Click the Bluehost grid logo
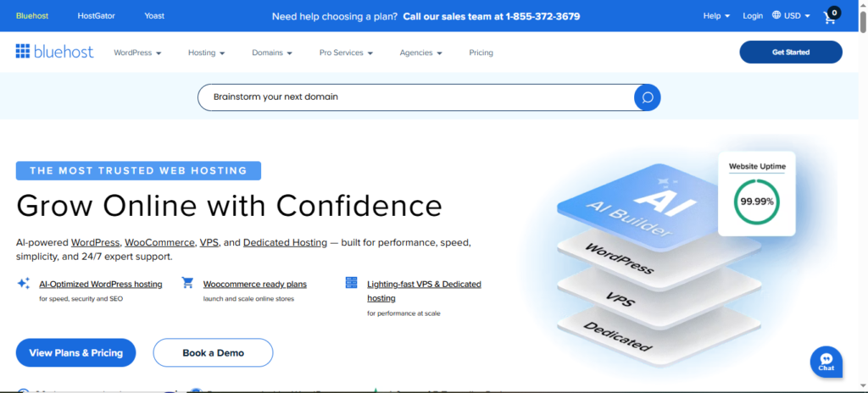This screenshot has height=393, width=868. (x=23, y=53)
